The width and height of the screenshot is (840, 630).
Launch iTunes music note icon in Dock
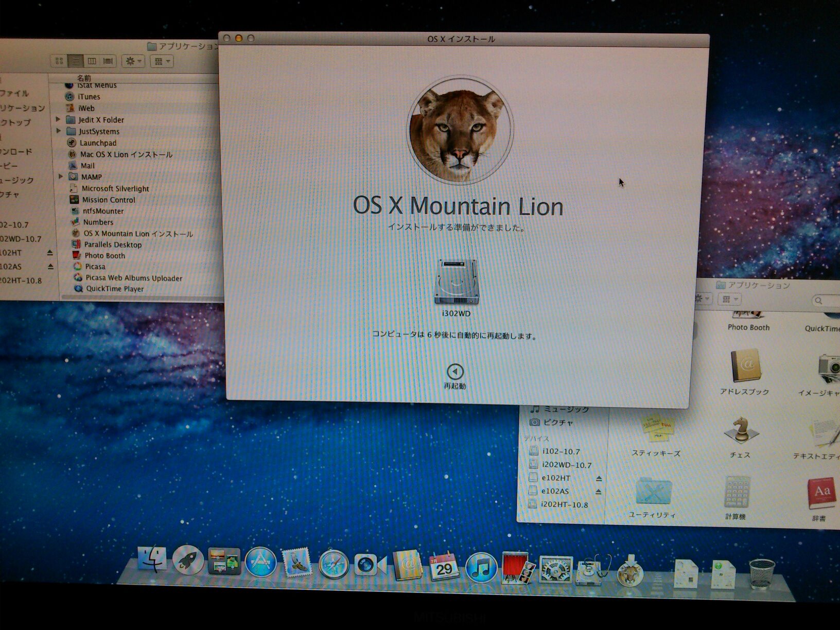[x=481, y=567]
